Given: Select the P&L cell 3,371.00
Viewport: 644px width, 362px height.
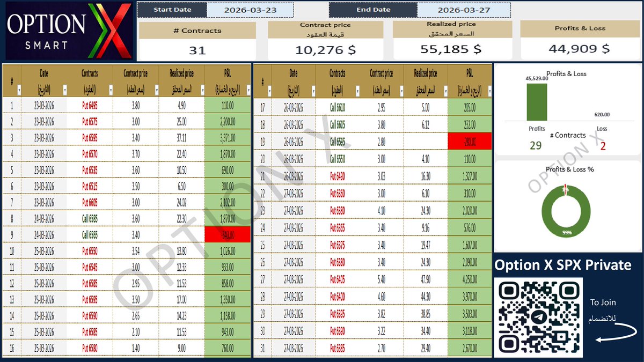Looking at the screenshot, I should pos(228,138).
